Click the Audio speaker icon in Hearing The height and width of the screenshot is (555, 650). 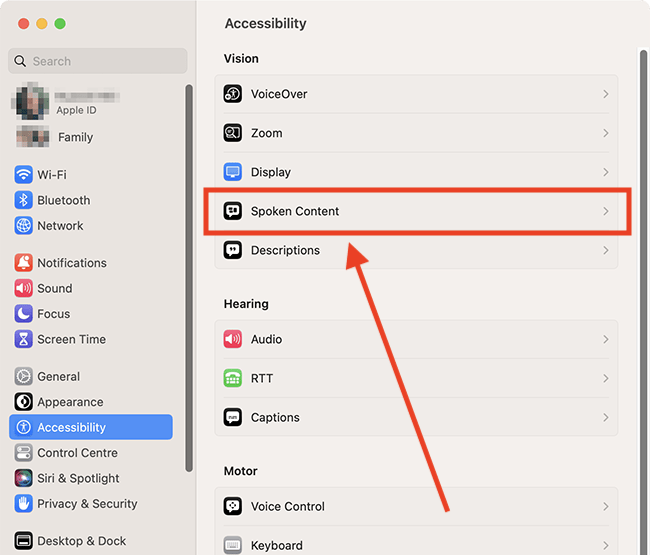[x=233, y=339]
